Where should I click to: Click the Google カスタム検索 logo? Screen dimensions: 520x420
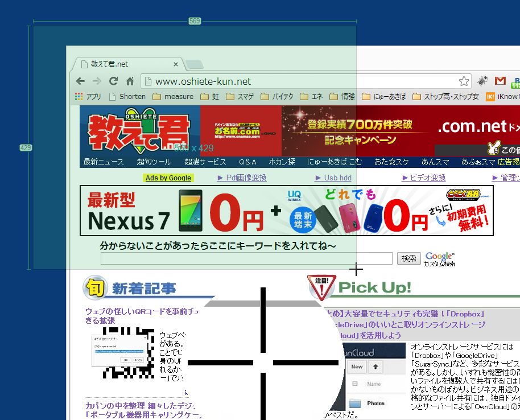440,259
